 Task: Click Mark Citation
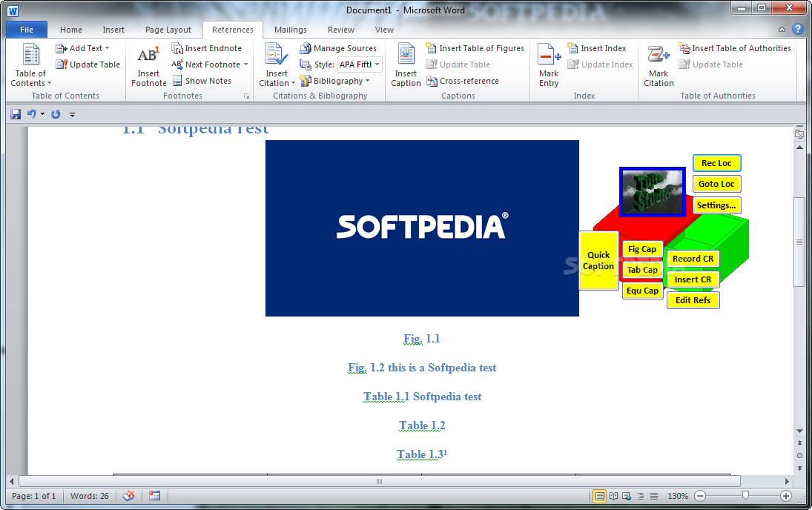click(658, 64)
